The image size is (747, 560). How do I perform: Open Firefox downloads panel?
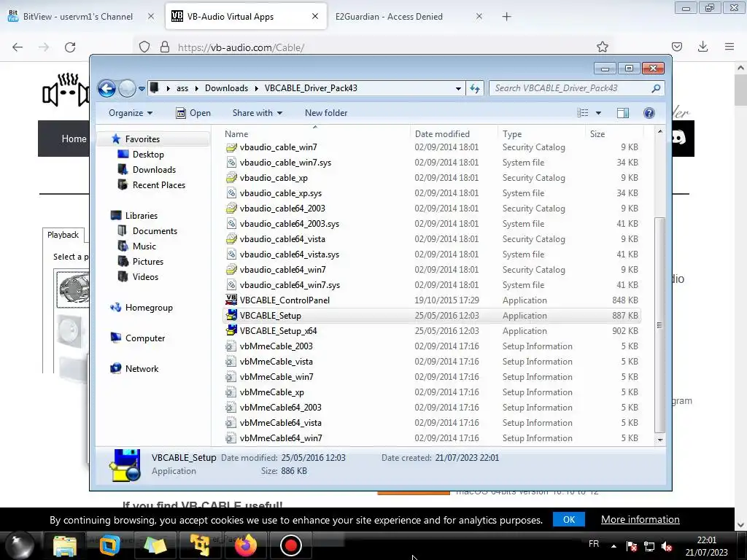(x=703, y=47)
